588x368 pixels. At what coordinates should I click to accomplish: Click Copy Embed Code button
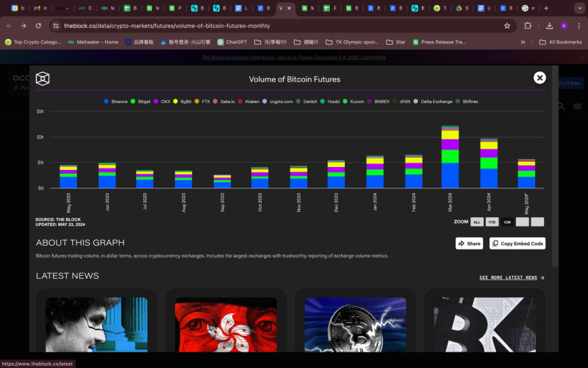click(x=517, y=243)
